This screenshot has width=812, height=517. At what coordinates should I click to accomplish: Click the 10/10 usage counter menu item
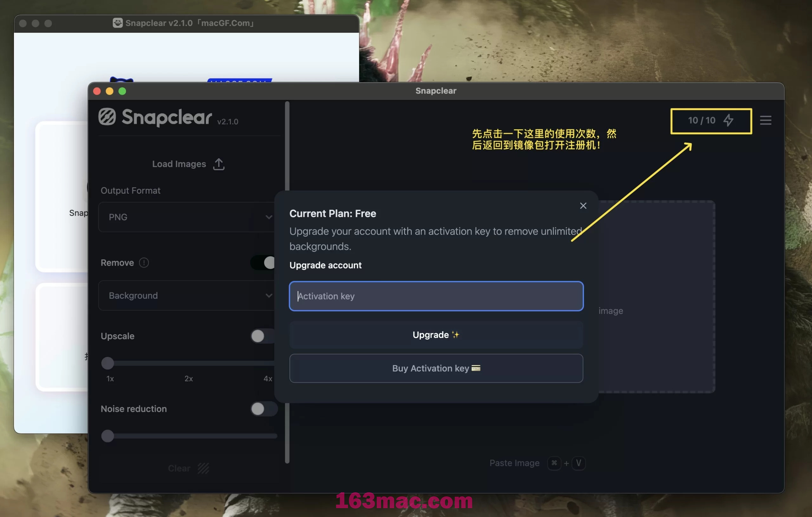click(x=711, y=121)
